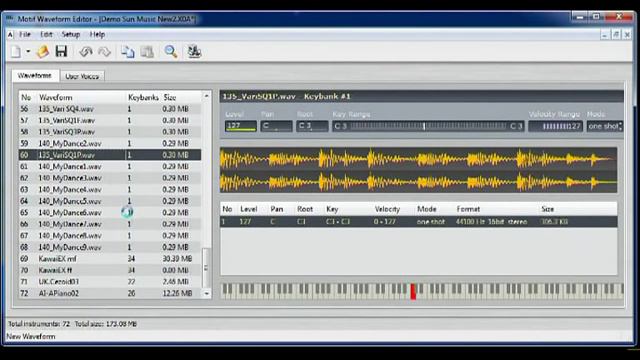Select waveform row 61 140_MyDance1.wav
Viewport: 640px width, 360px height.
tap(110, 167)
